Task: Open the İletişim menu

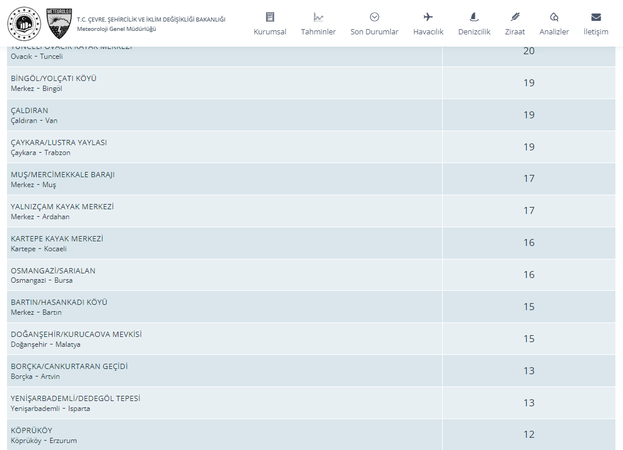Action: [596, 32]
